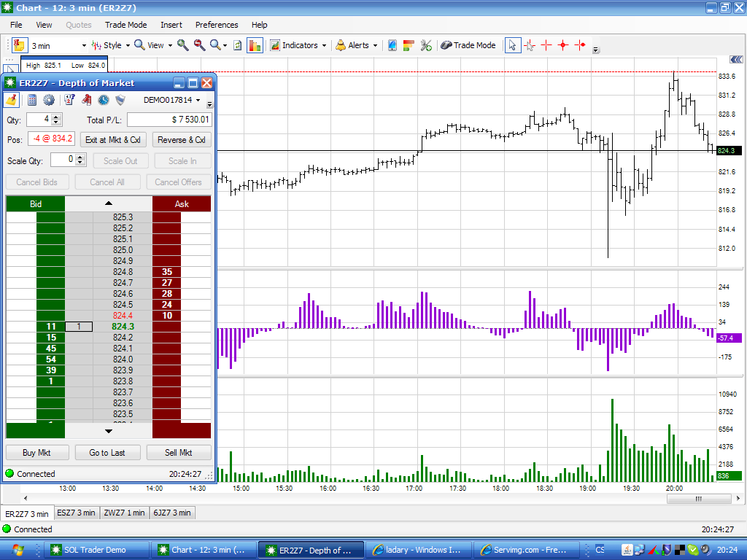Select the pointer with crosshair cursor tool
This screenshot has width=747, height=560.
point(530,45)
